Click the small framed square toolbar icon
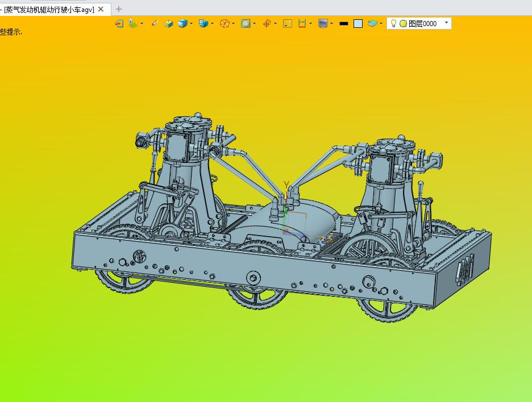 (x=288, y=23)
